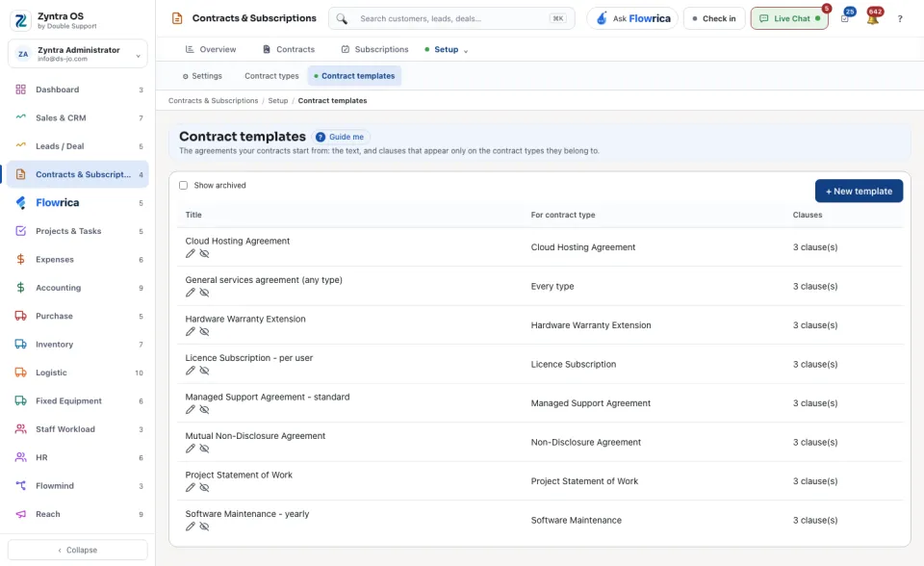Click the Software Maintenance row's clause count
Screen dimensions: 924x566
coord(815,520)
